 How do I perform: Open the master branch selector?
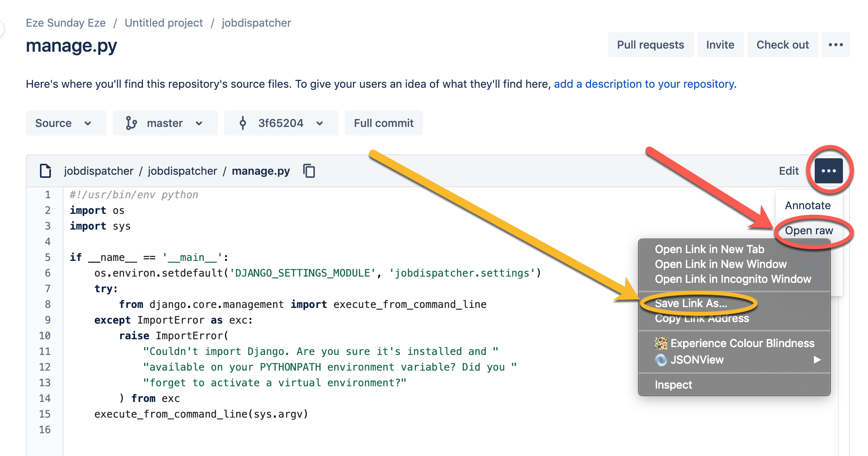(165, 123)
